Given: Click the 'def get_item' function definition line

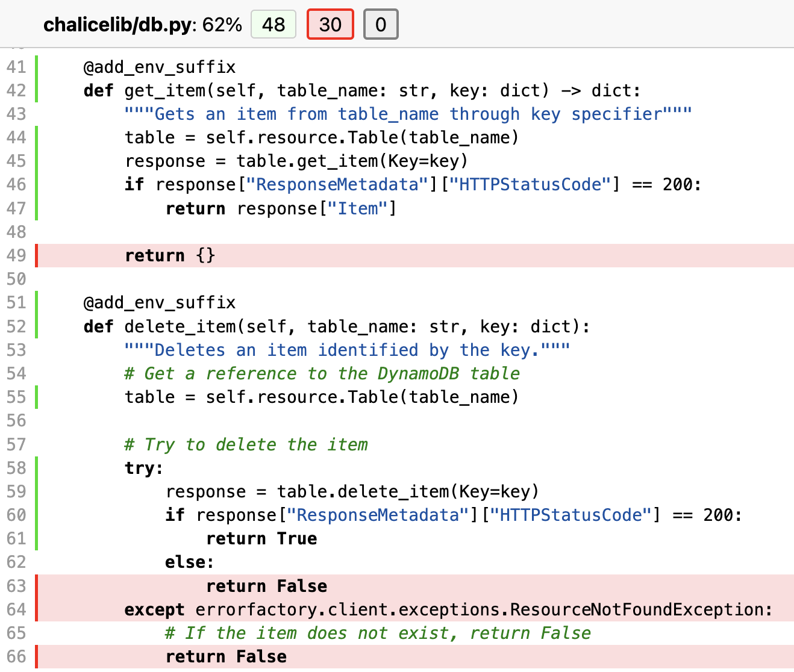Looking at the screenshot, I should pyautogui.click(x=362, y=90).
